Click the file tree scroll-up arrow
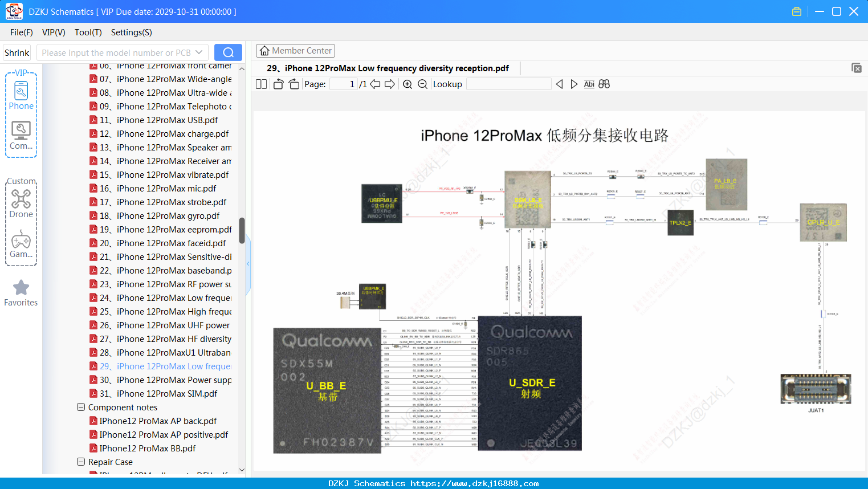Image resolution: width=868 pixels, height=489 pixels. [242, 68]
